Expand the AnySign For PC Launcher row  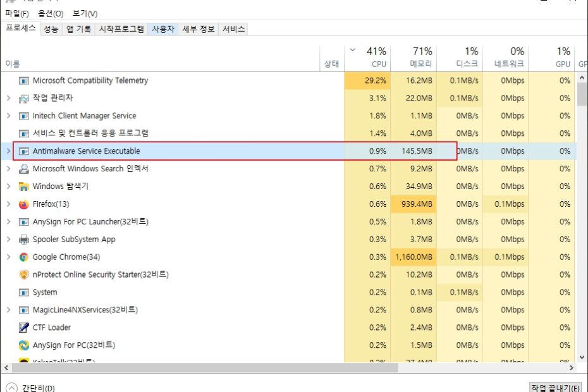coord(9,222)
